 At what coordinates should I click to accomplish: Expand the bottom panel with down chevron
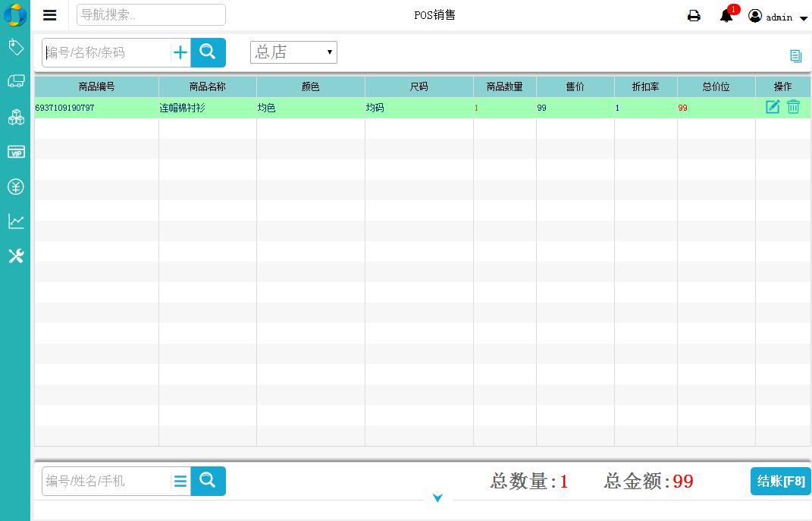[x=437, y=498]
